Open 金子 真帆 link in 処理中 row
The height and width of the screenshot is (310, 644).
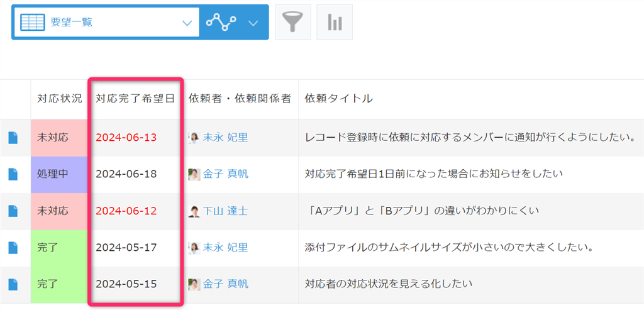pos(225,174)
